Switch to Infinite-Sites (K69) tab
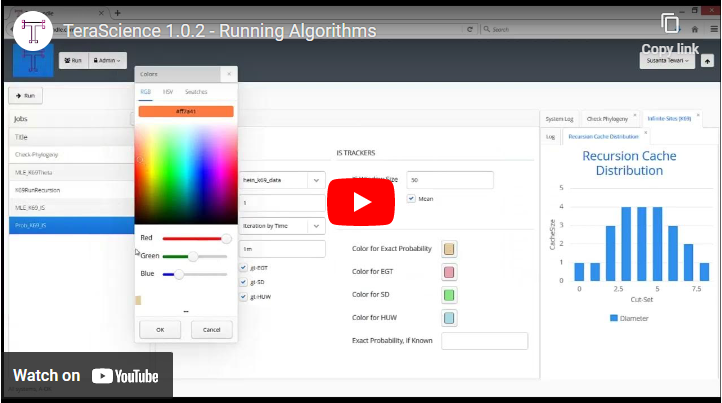 click(669, 118)
